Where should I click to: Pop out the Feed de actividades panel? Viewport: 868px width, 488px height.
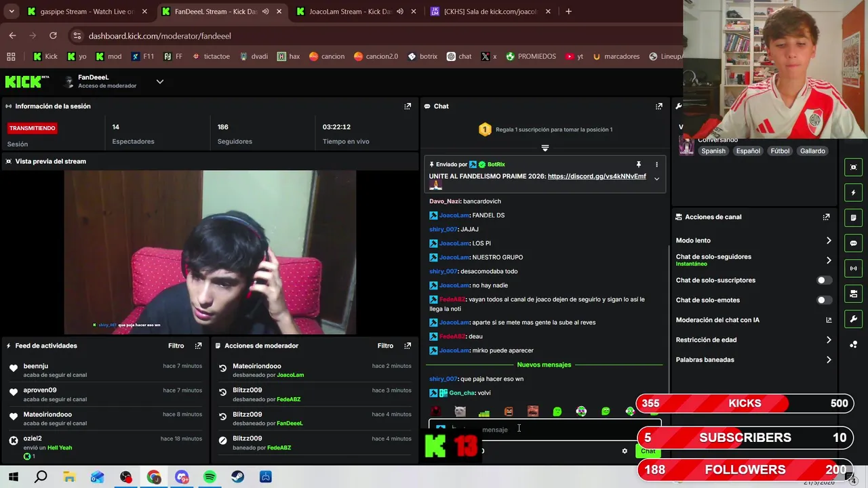(x=198, y=346)
